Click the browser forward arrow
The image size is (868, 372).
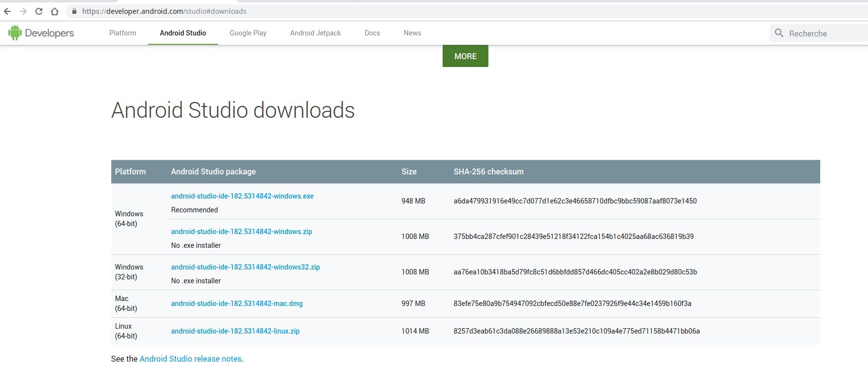point(23,11)
